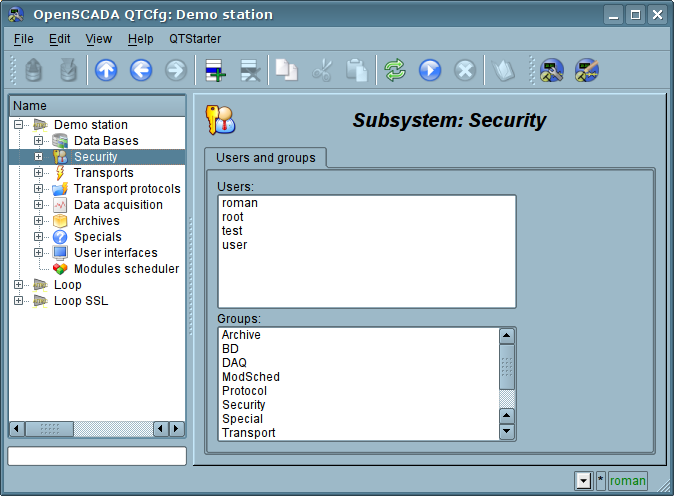Screen dimensions: 674x496
Task: Open the manual book icon in toolbar
Action: point(503,70)
